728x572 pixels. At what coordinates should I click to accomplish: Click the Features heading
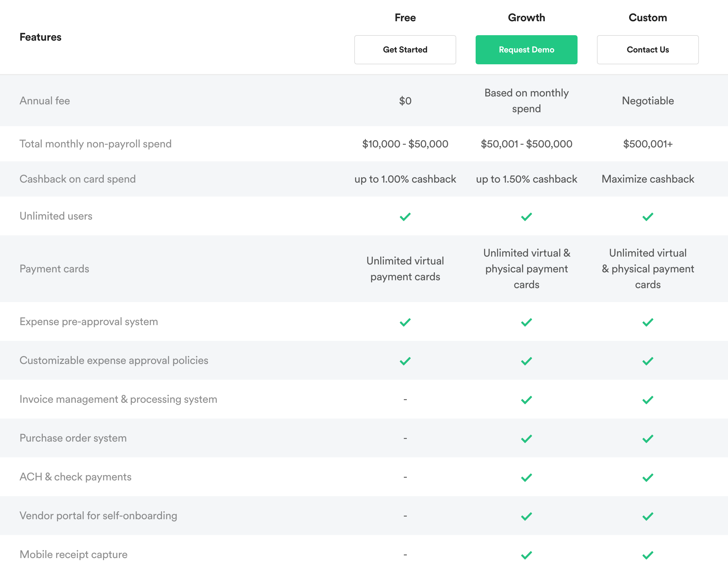click(41, 37)
